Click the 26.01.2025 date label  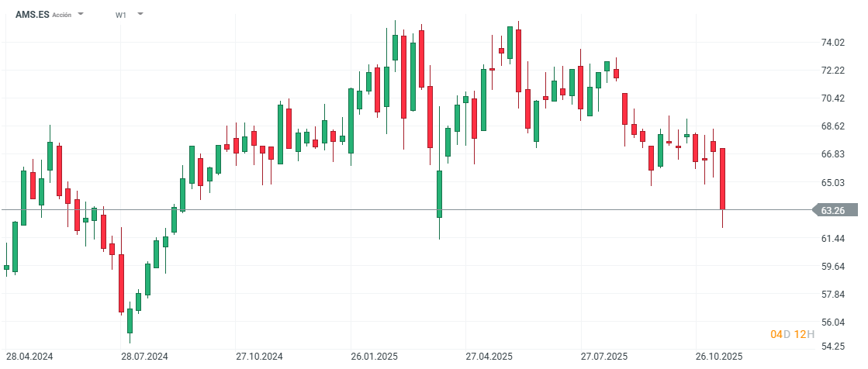pos(374,357)
